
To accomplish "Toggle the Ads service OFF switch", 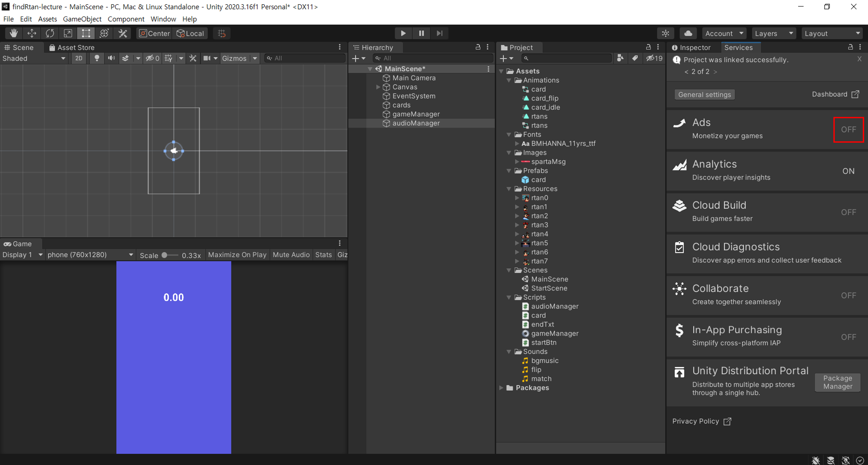I will click(x=848, y=129).
